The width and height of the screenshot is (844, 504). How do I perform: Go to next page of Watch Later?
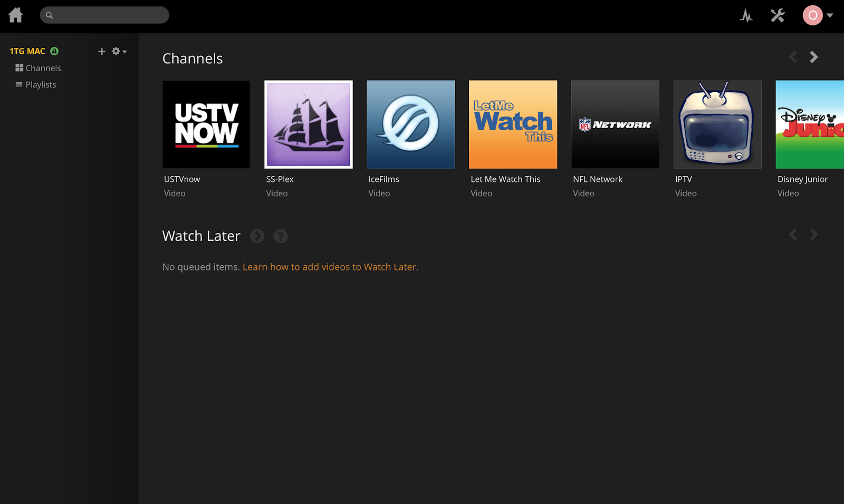coord(814,234)
